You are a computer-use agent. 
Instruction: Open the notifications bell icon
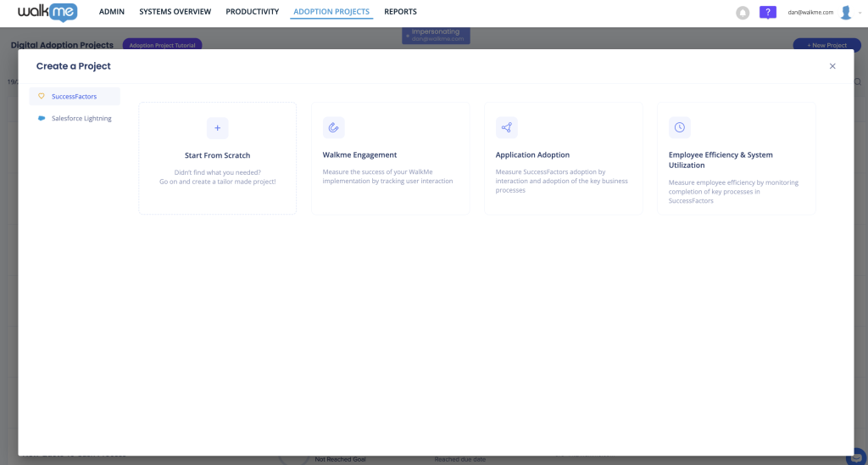[x=743, y=13]
